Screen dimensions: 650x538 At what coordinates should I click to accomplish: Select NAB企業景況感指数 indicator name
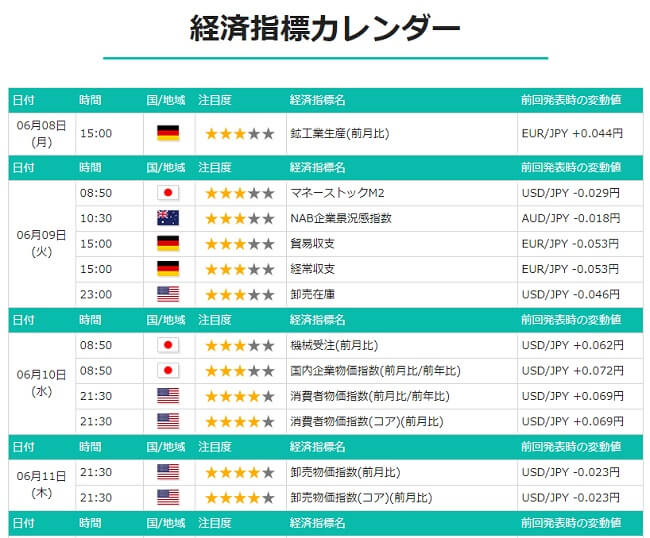pos(341,218)
